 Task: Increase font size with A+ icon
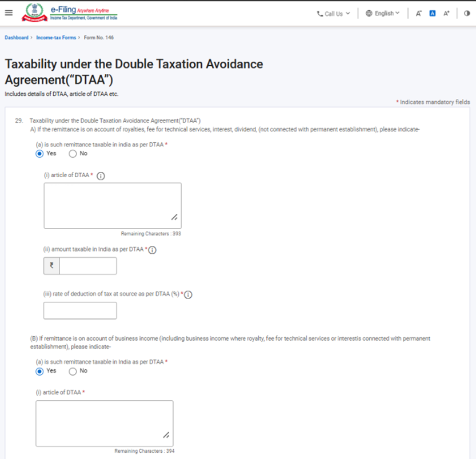pyautogui.click(x=446, y=14)
